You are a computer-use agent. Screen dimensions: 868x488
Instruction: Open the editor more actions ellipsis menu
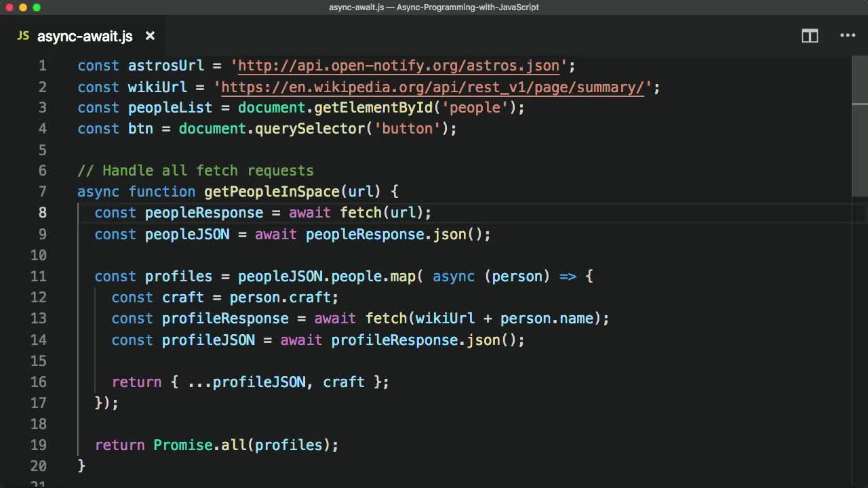[848, 35]
